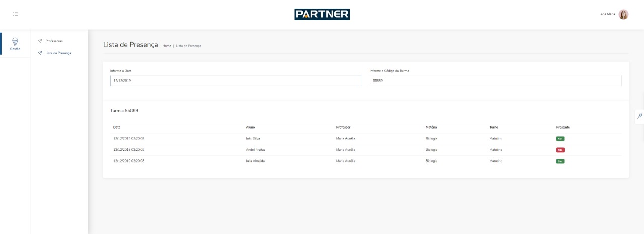Viewport: 644px width, 234px height.
Task: Select student João Silva
Action: 253,138
